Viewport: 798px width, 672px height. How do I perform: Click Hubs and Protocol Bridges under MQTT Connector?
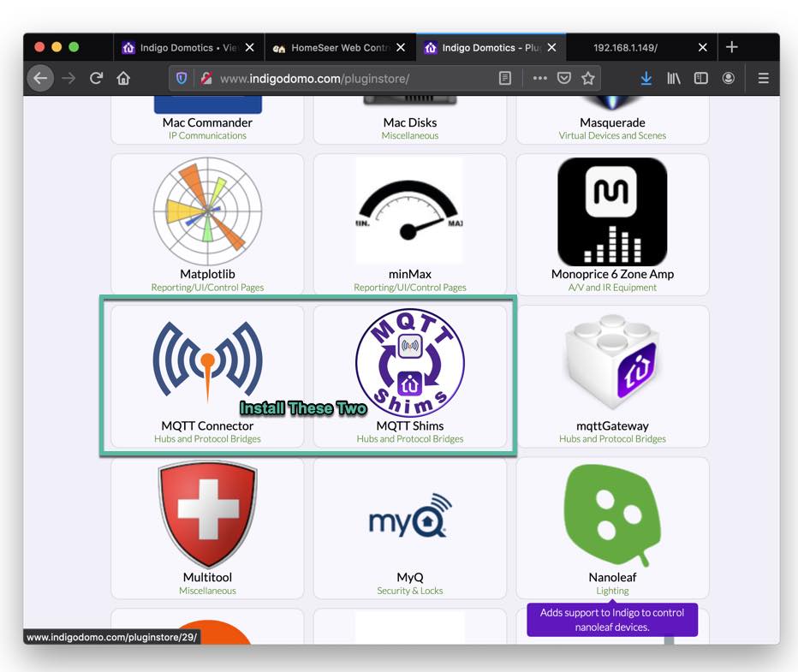point(208,439)
